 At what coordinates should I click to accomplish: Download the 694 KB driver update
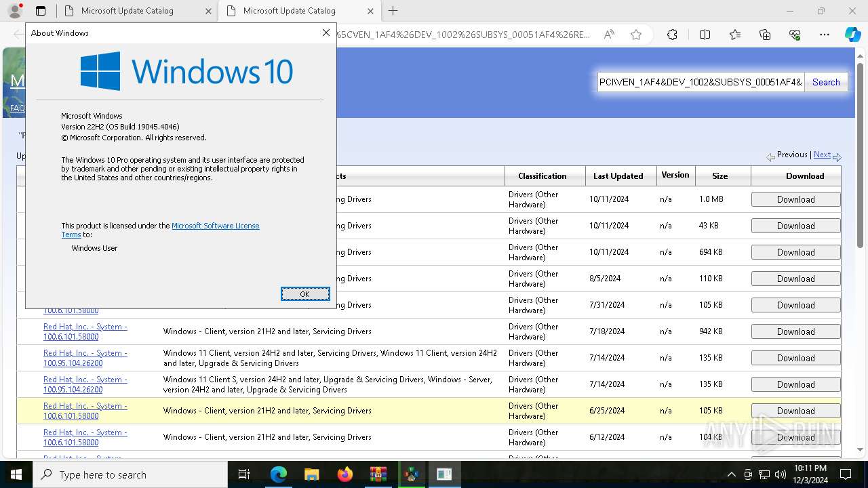click(795, 252)
